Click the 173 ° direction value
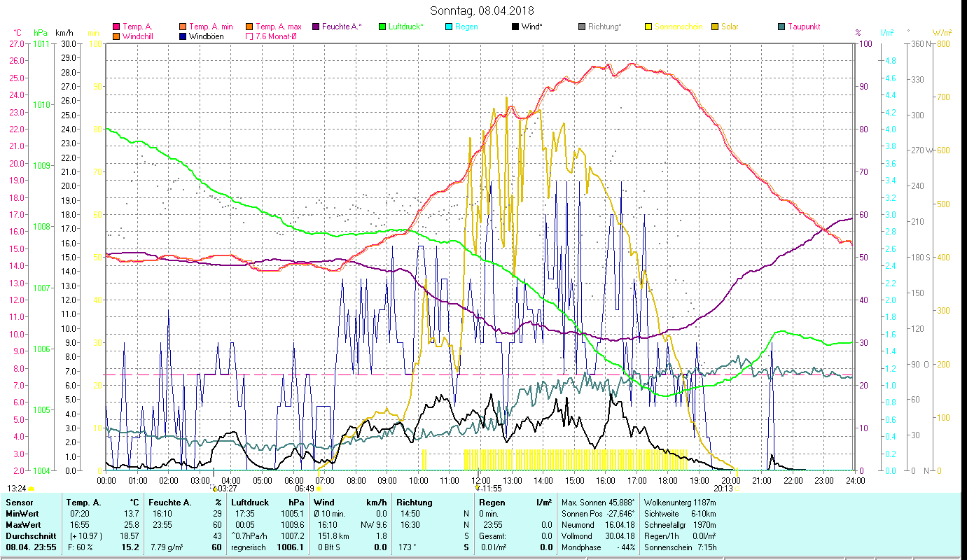This screenshot has height=560, width=967. [x=407, y=547]
